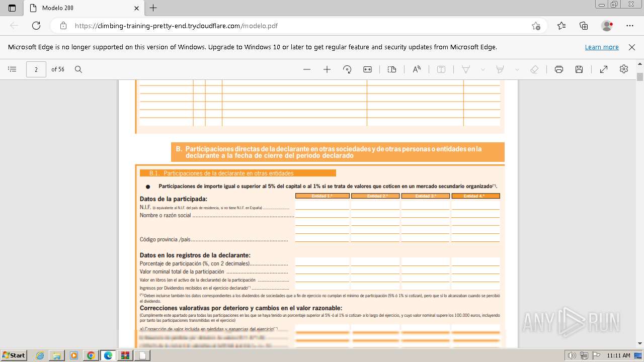Switch to Microsoft Edge taskbar button

(x=108, y=355)
